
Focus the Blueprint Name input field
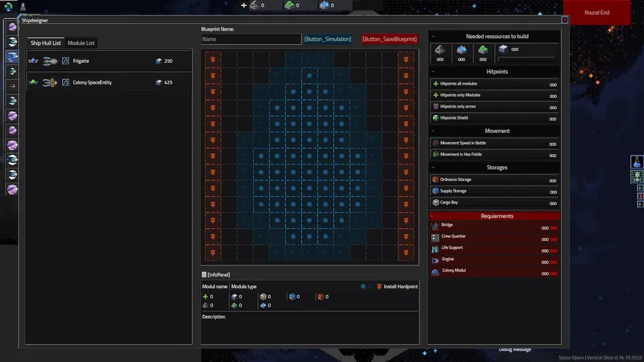251,39
